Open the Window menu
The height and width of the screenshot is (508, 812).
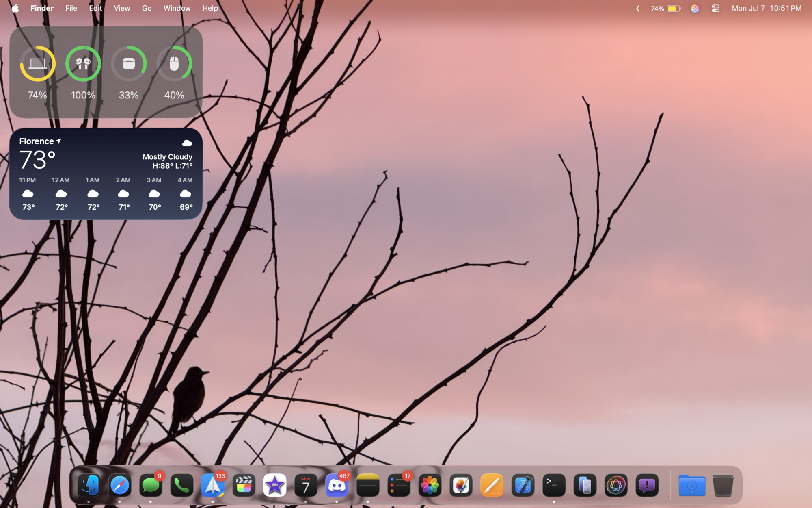(177, 8)
